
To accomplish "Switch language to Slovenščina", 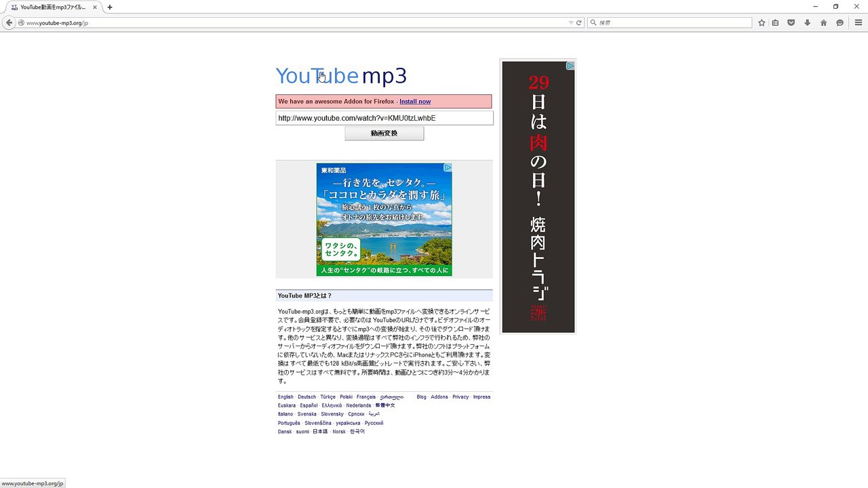I will [x=318, y=423].
